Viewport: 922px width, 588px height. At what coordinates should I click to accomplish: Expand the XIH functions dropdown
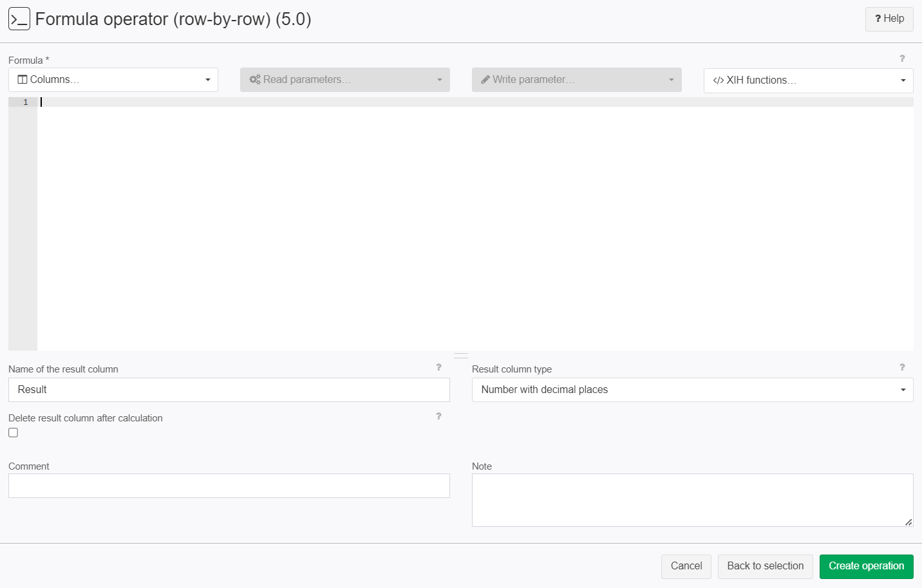[x=809, y=80]
